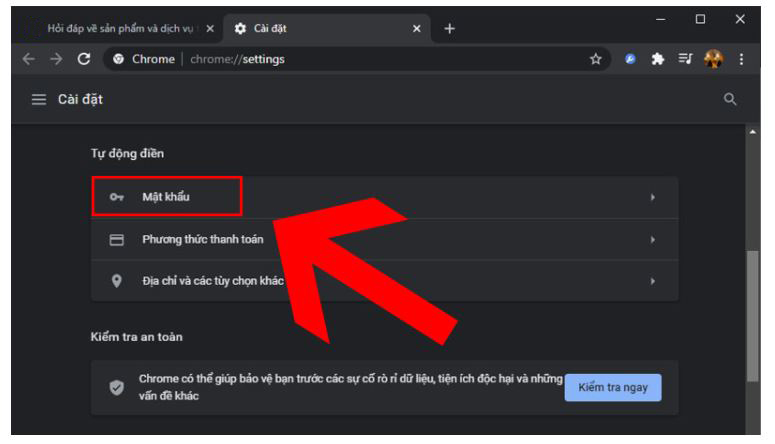Bookmark this page with the star icon
This screenshot has height=444, width=775.
click(596, 59)
